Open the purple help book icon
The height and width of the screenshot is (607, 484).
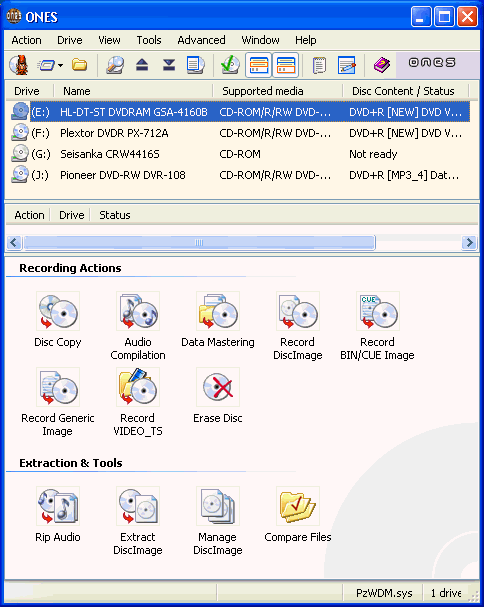tap(381, 65)
